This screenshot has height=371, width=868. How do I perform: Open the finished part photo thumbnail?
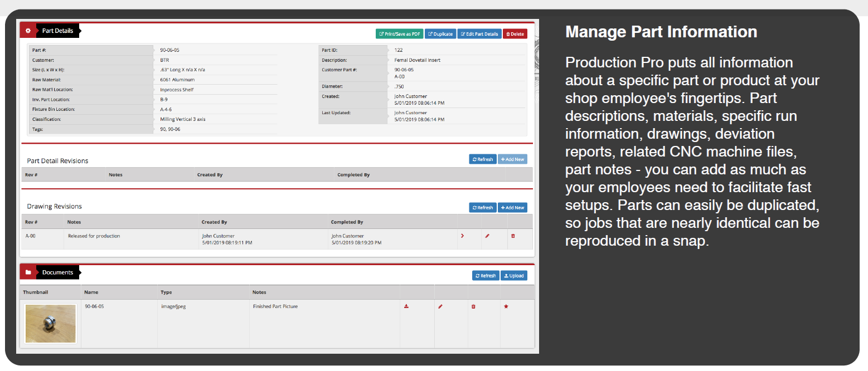tap(51, 323)
